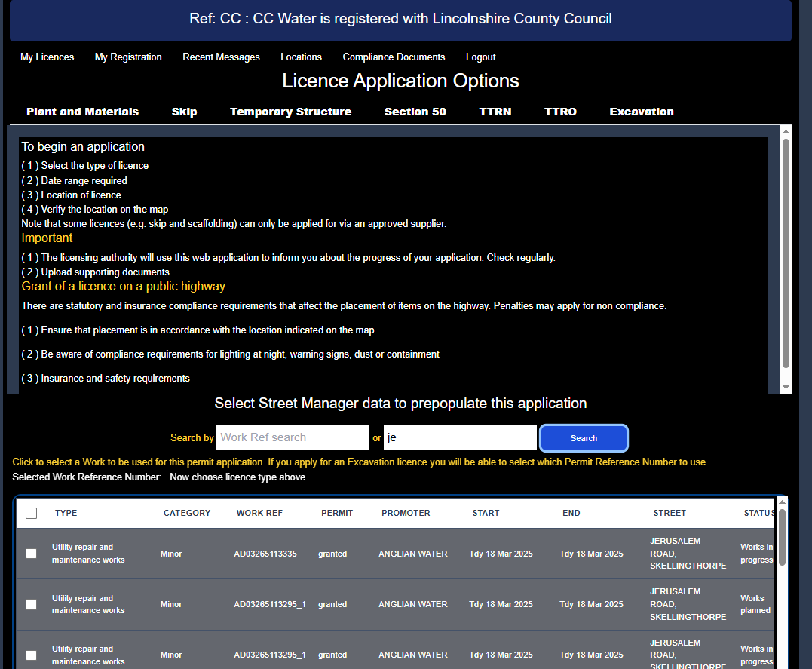Open Compliance Documents page
This screenshot has height=669, width=812.
click(x=394, y=57)
